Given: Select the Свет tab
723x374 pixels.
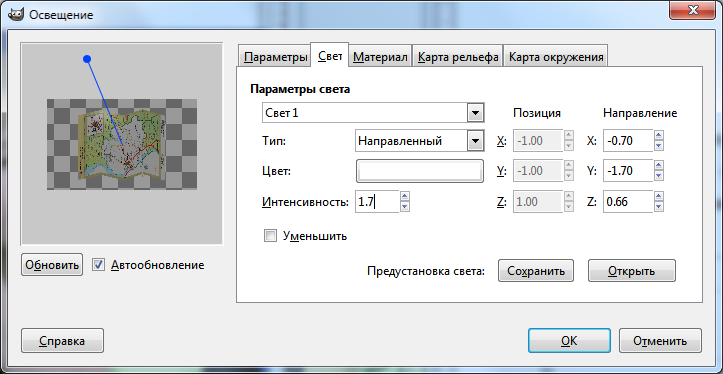Looking at the screenshot, I should point(330,56).
